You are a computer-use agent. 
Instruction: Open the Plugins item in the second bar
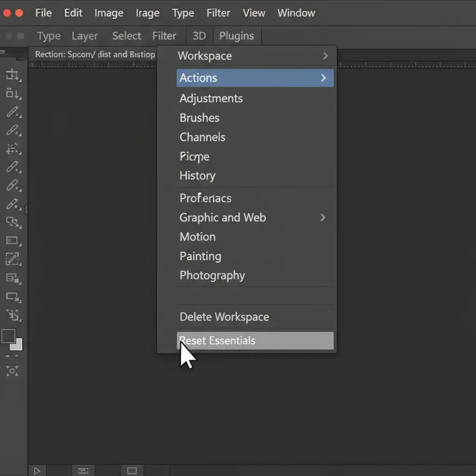236,36
